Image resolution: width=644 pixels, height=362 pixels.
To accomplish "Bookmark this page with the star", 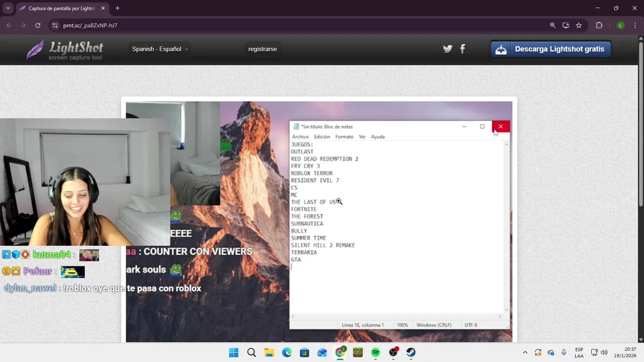I will pyautogui.click(x=579, y=25).
